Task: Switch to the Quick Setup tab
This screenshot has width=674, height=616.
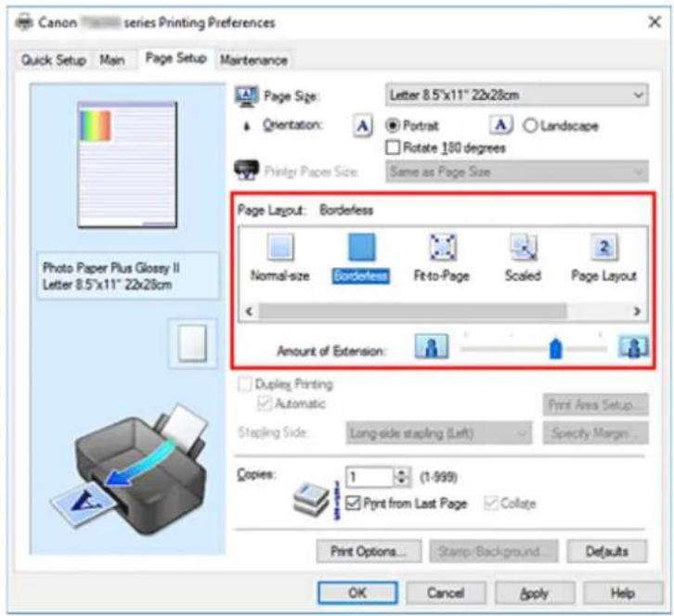Action: coord(53,59)
